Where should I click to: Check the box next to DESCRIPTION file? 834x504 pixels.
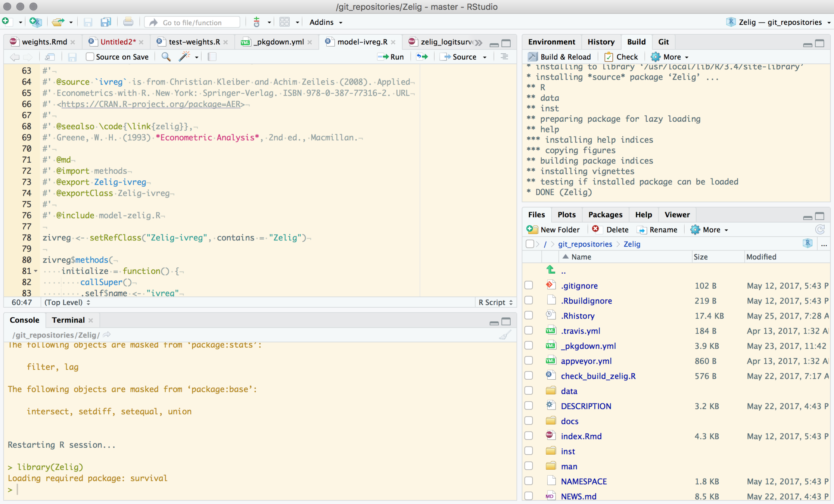tap(529, 405)
